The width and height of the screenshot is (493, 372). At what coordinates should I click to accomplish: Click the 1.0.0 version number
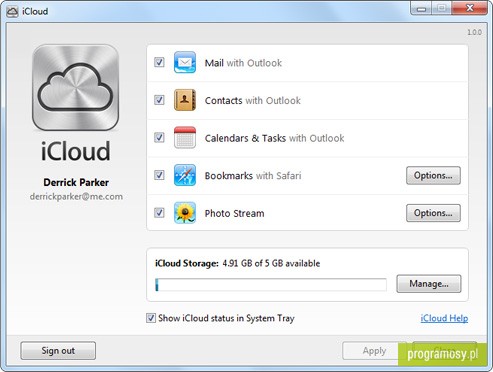point(474,32)
